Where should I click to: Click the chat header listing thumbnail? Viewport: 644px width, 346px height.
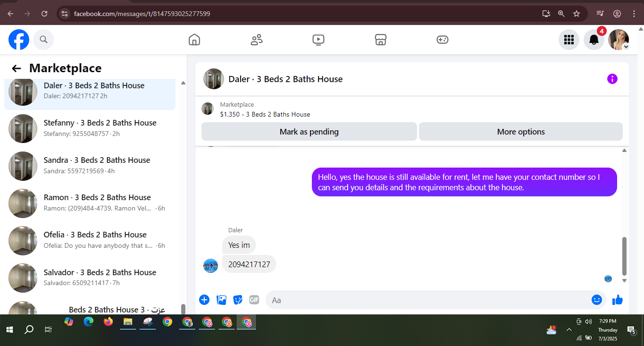point(214,79)
